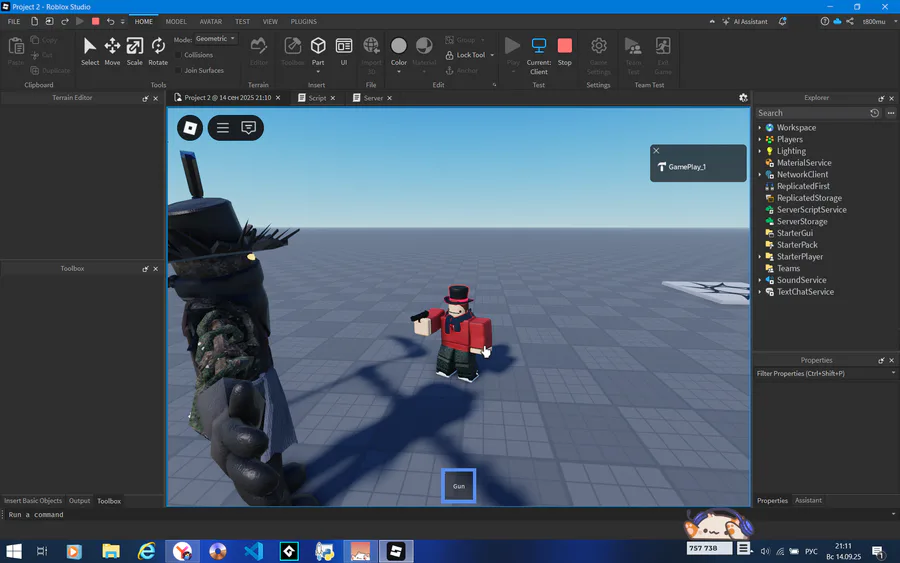This screenshot has height=563, width=900.
Task: Select the Select tool
Action: click(x=90, y=52)
